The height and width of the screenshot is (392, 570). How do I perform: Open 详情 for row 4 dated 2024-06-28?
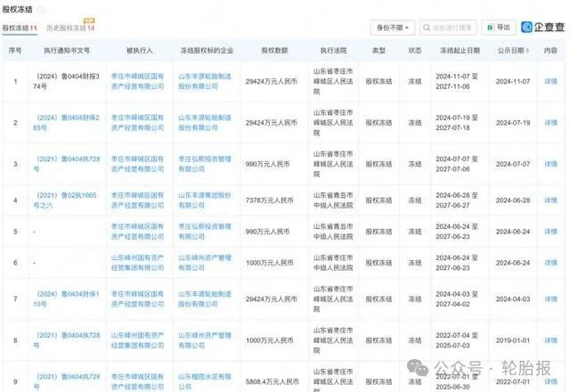point(550,200)
